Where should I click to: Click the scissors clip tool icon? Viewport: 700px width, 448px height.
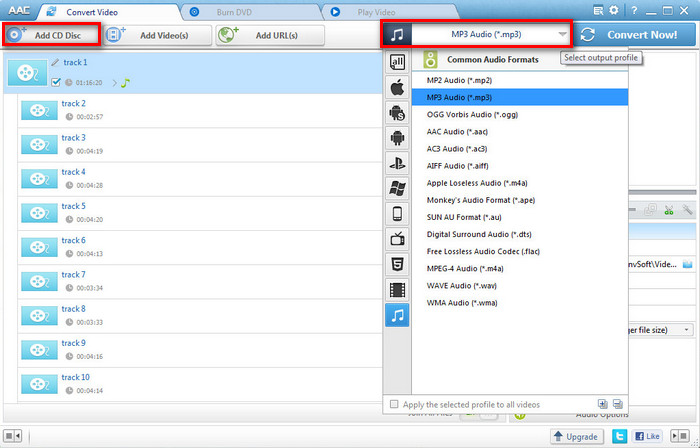point(669,209)
